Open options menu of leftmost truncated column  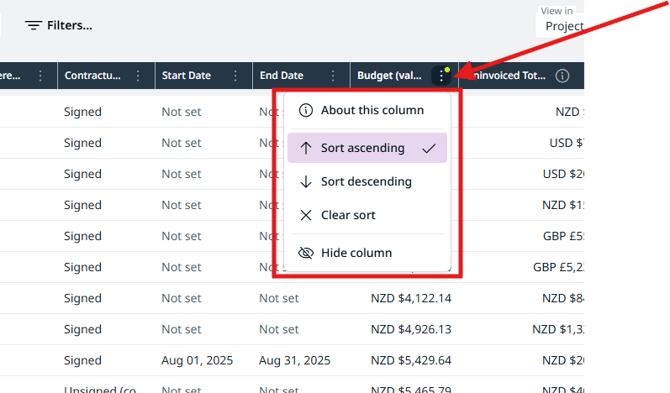coord(40,76)
